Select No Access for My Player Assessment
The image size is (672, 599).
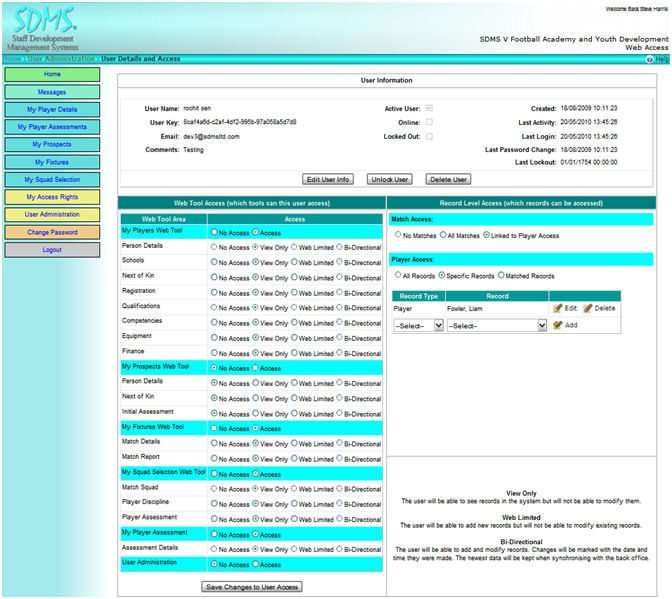pyautogui.click(x=214, y=534)
